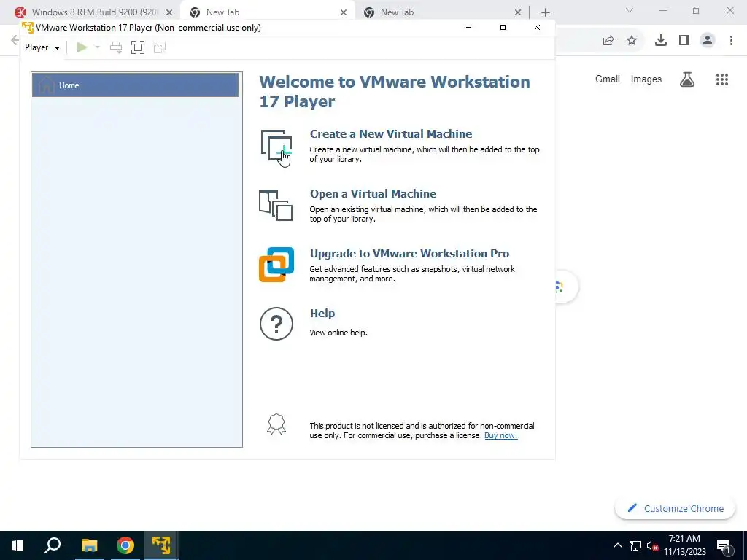The height and width of the screenshot is (560, 747).
Task: Open the Images link in Chrome
Action: pyautogui.click(x=646, y=79)
